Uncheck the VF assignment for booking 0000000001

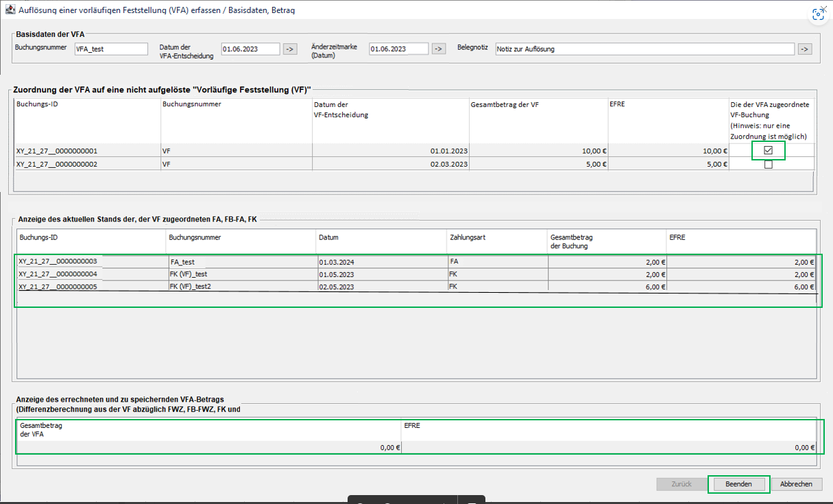click(x=768, y=150)
